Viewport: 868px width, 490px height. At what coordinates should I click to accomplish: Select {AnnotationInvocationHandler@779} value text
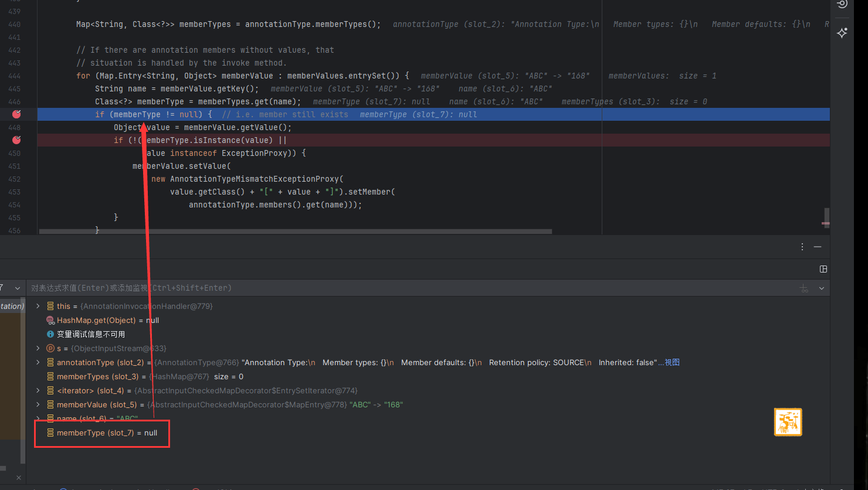(146, 306)
